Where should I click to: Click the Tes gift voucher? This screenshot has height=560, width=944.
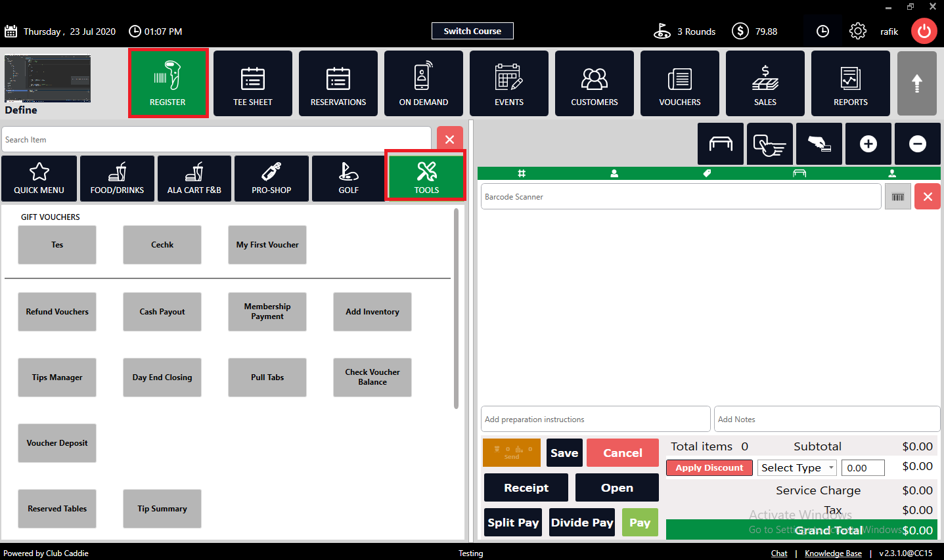coord(57,245)
